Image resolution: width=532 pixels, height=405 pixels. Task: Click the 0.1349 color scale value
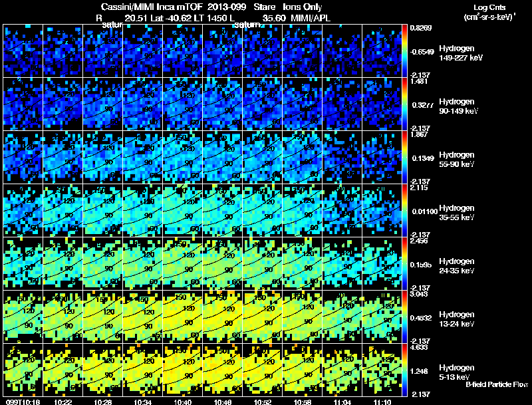422,158
